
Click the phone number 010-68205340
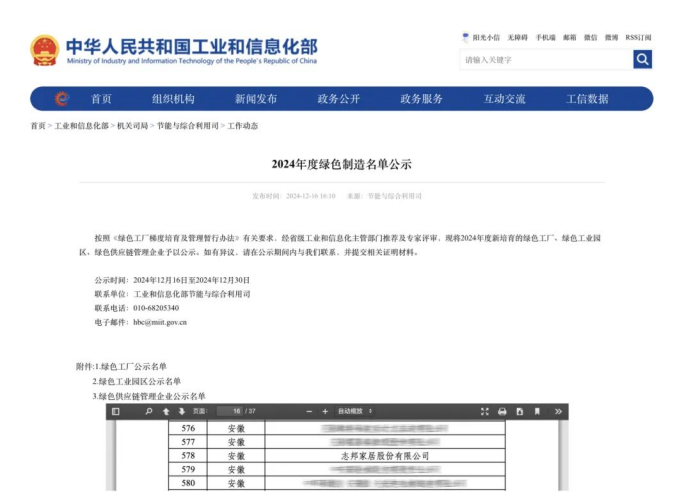156,308
